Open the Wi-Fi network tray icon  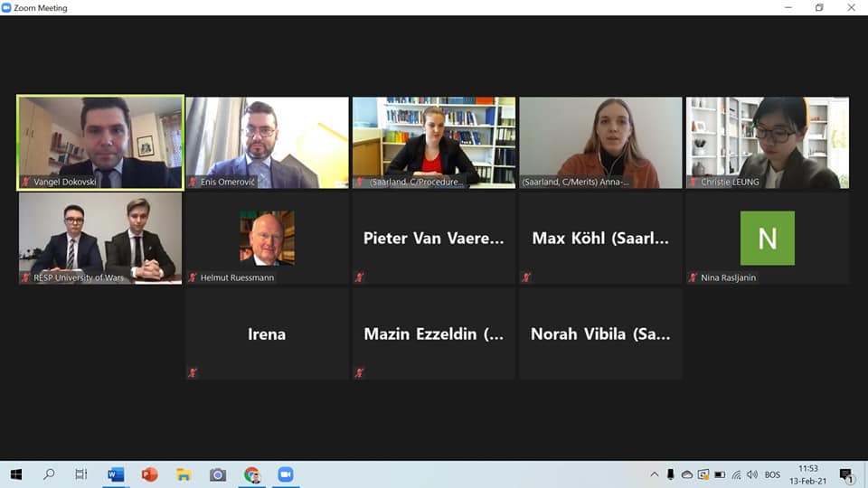click(x=736, y=474)
